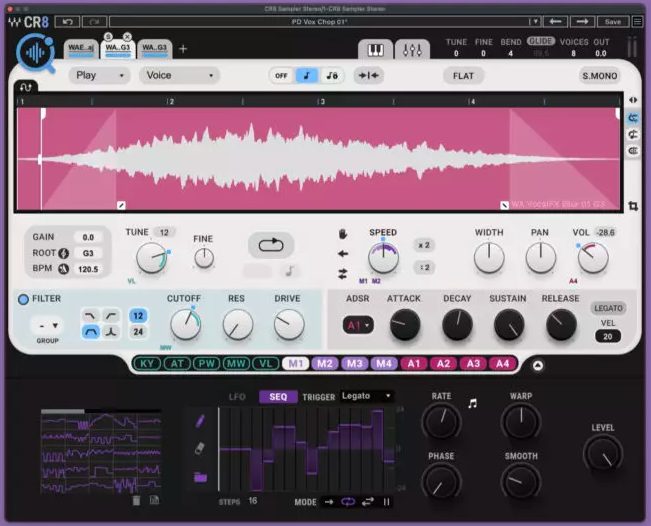Select the notch filter shape
651x526 pixels.
click(111, 332)
